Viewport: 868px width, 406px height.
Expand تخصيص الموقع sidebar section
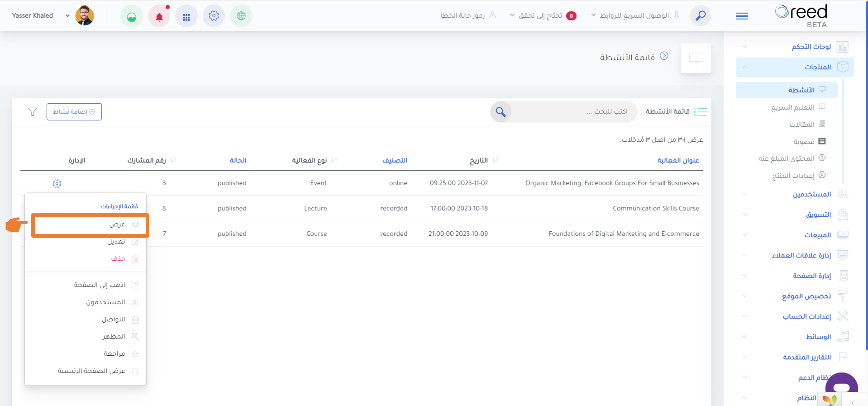point(795,296)
